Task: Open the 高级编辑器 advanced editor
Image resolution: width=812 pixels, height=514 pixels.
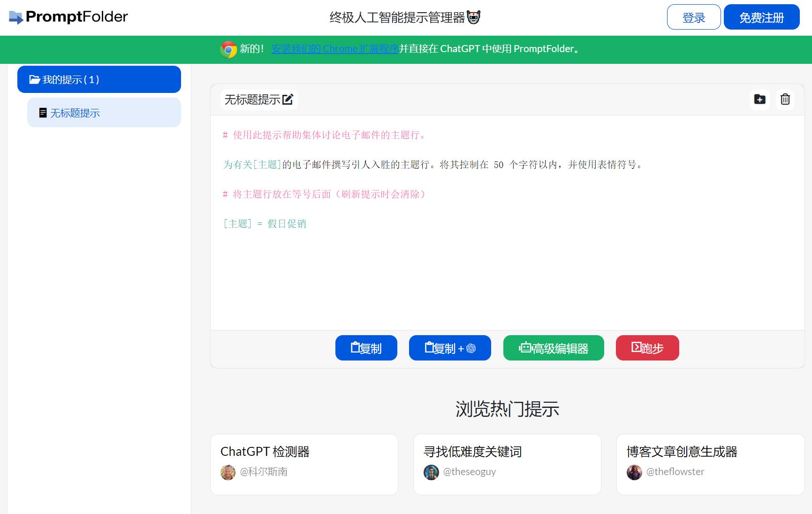Action: click(x=554, y=348)
